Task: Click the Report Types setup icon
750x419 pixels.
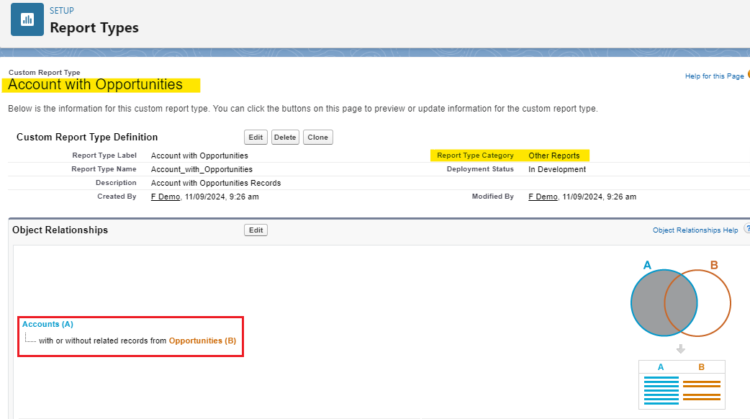Action: (x=28, y=19)
